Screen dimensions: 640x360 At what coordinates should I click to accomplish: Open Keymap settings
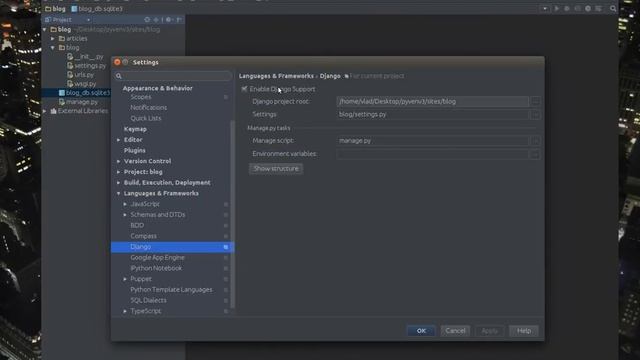(135, 129)
